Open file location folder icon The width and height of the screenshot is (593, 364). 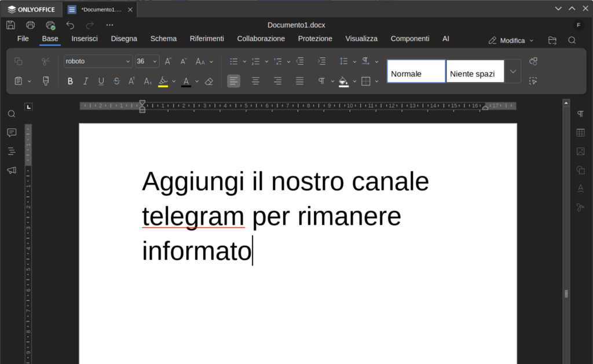tap(552, 41)
